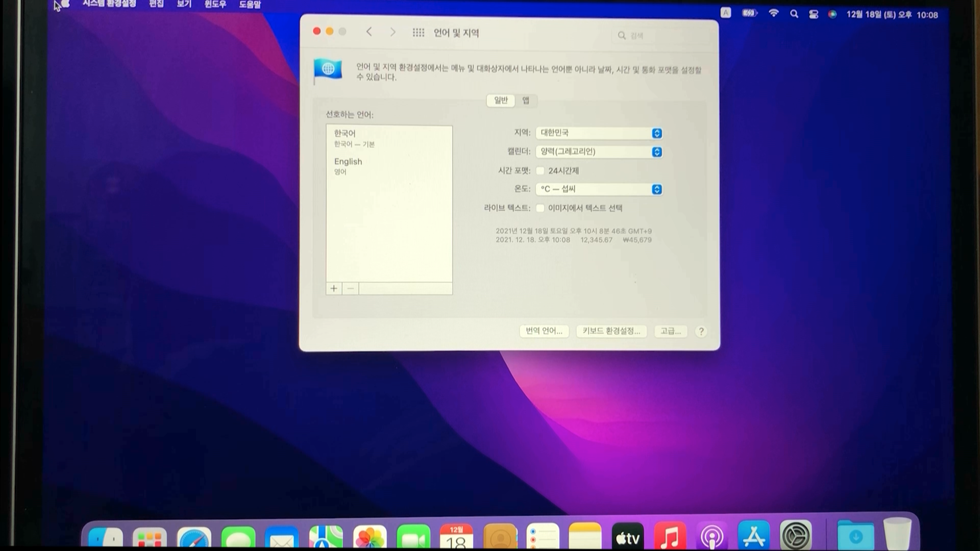Expand the 캘린더 calendar dropdown
This screenshot has height=551, width=980.
click(599, 152)
